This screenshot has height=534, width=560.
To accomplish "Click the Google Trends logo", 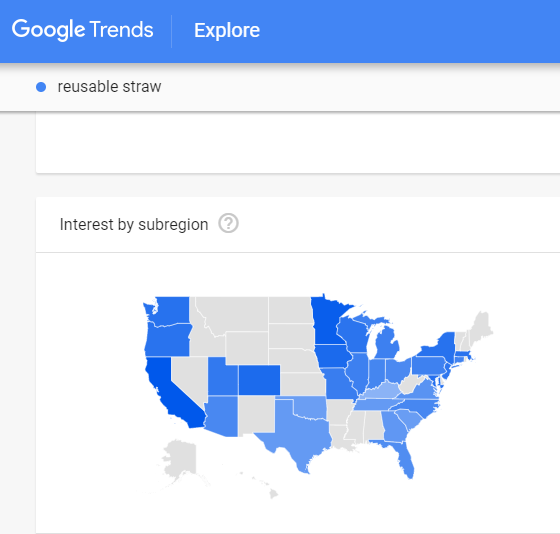I will point(82,30).
